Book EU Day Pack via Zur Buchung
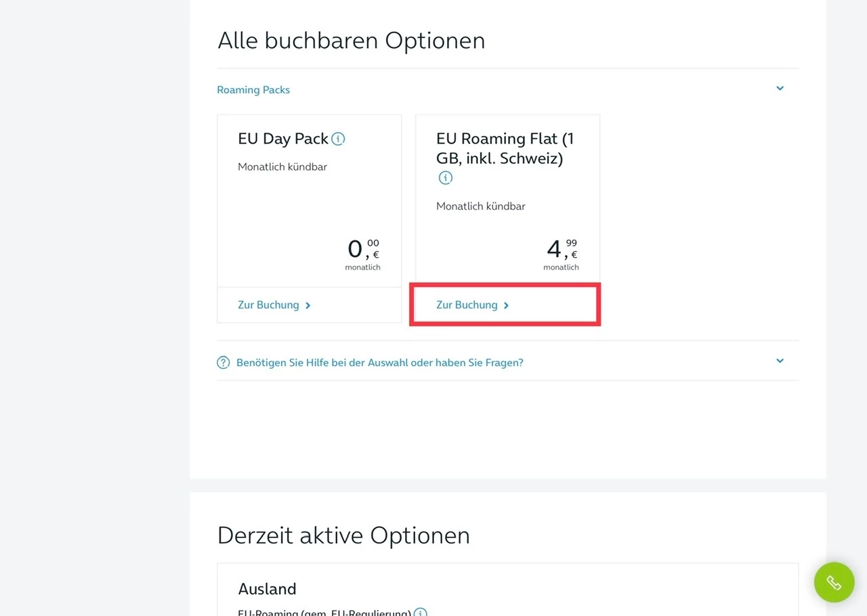The image size is (867, 616). coord(269,305)
